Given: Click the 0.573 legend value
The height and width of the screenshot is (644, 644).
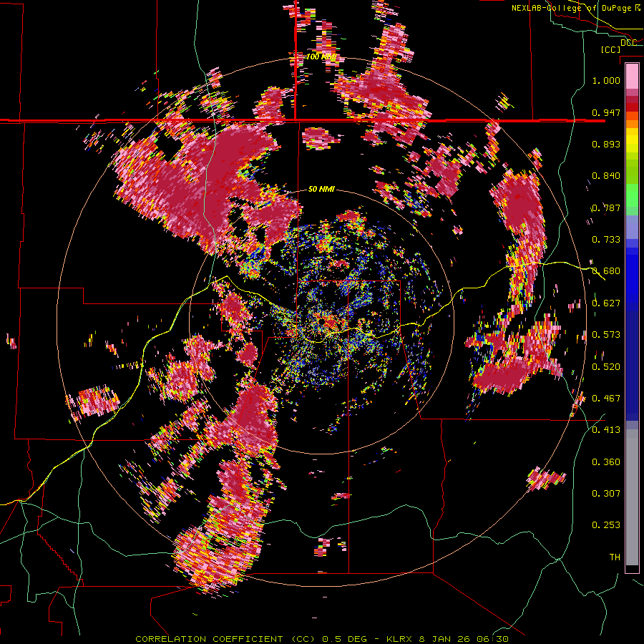Looking at the screenshot, I should tap(606, 335).
